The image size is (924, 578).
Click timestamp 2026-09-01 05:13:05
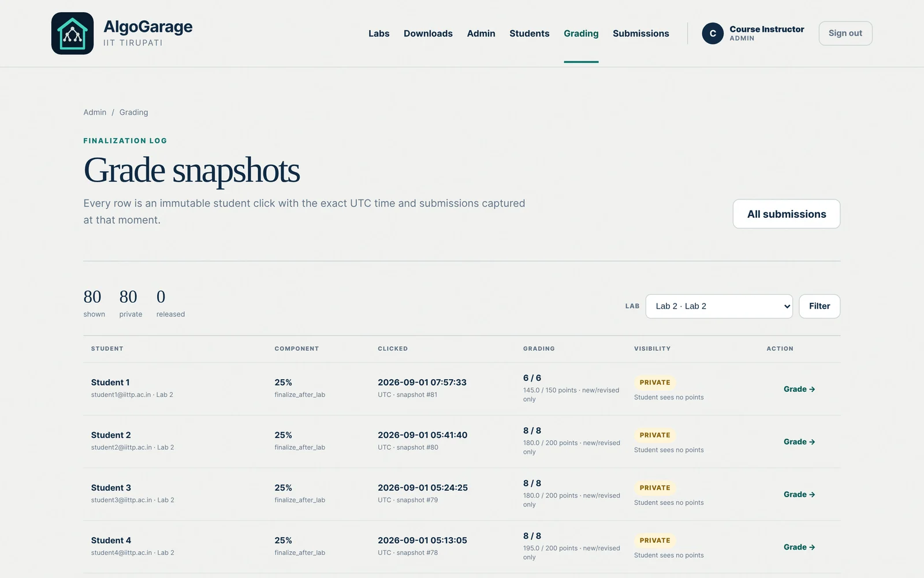[x=423, y=540]
